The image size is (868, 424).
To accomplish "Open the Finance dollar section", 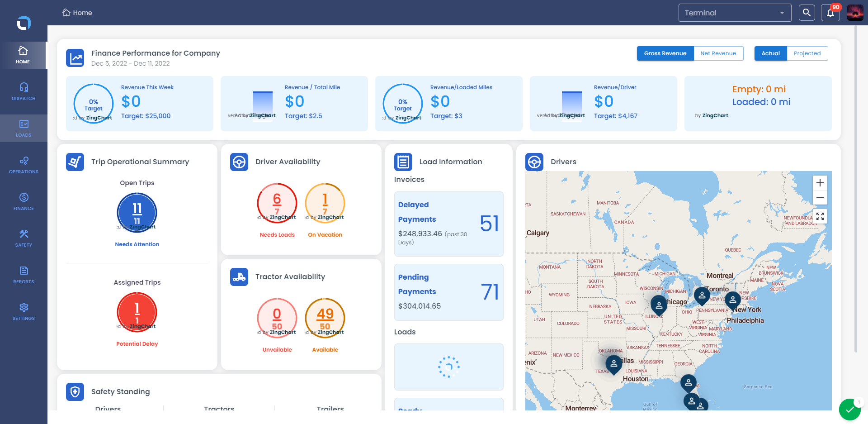I will [24, 202].
